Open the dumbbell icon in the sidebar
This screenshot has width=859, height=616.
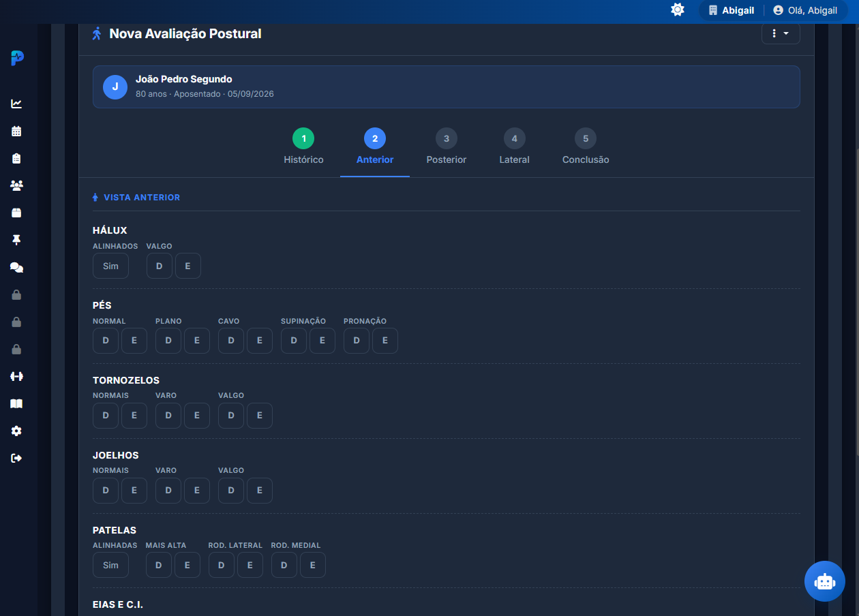coord(16,376)
